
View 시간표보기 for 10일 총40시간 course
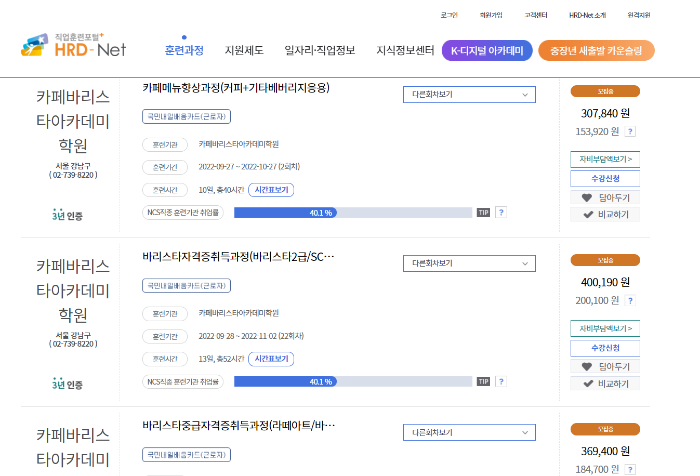(271, 190)
